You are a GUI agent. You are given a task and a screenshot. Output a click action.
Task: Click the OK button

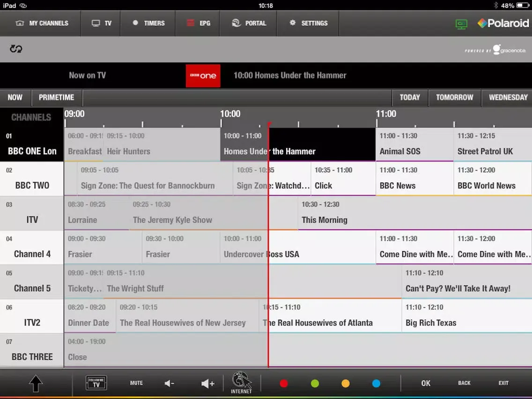point(426,384)
